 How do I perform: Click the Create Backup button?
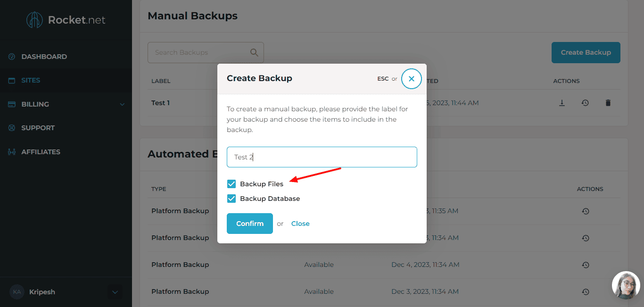pyautogui.click(x=586, y=52)
